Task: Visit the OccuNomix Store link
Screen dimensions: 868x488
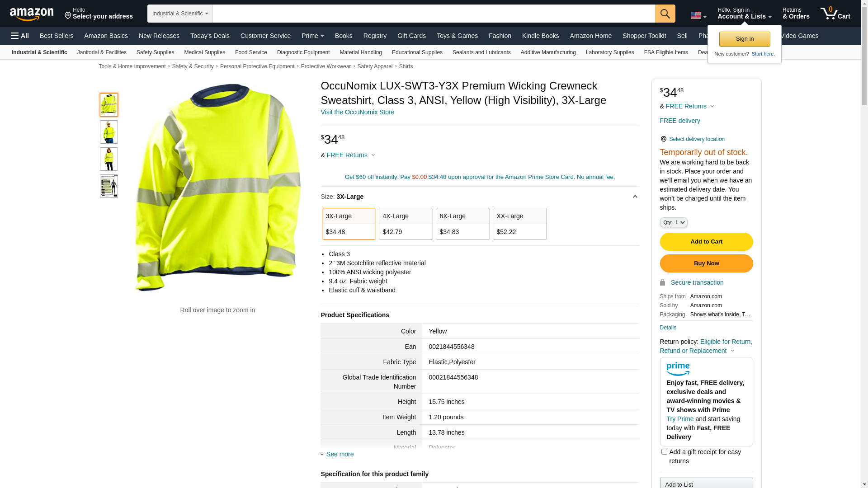Action: pyautogui.click(x=357, y=112)
